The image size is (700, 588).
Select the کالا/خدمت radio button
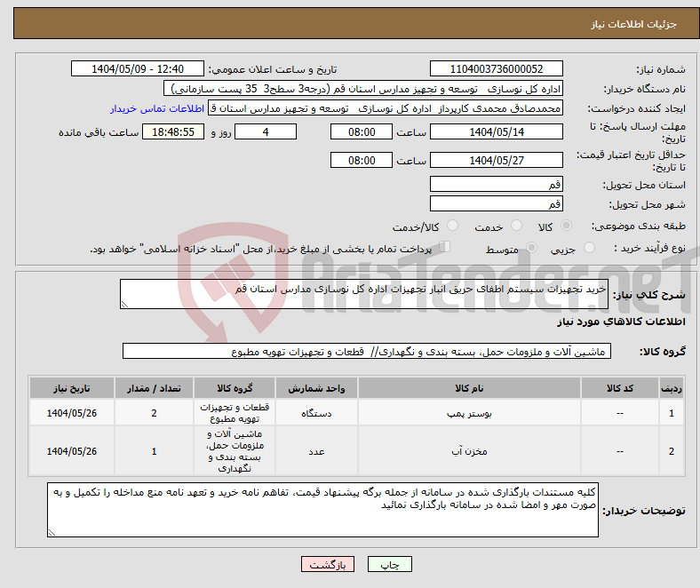pos(452,226)
